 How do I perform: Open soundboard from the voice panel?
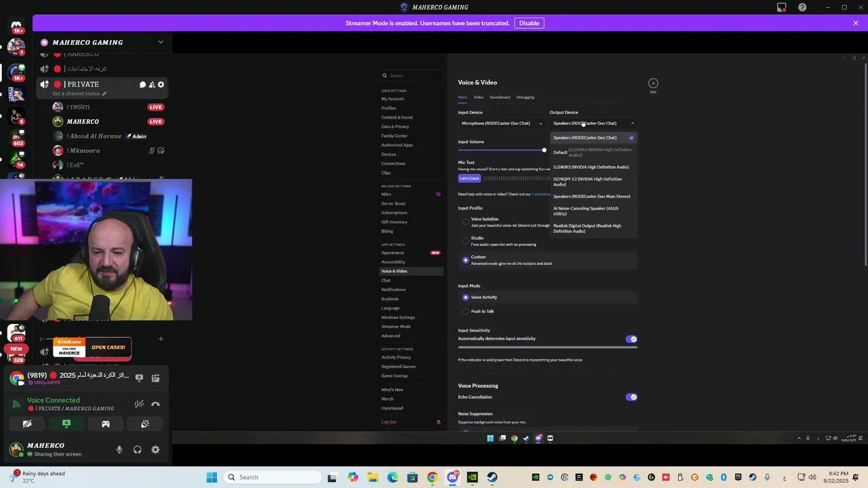tap(145, 424)
